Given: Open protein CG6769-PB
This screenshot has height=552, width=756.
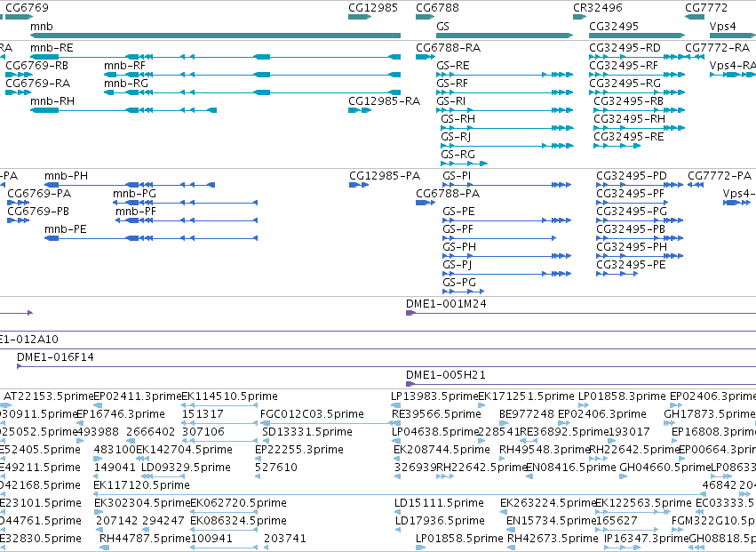Looking at the screenshot, I should (x=18, y=220).
